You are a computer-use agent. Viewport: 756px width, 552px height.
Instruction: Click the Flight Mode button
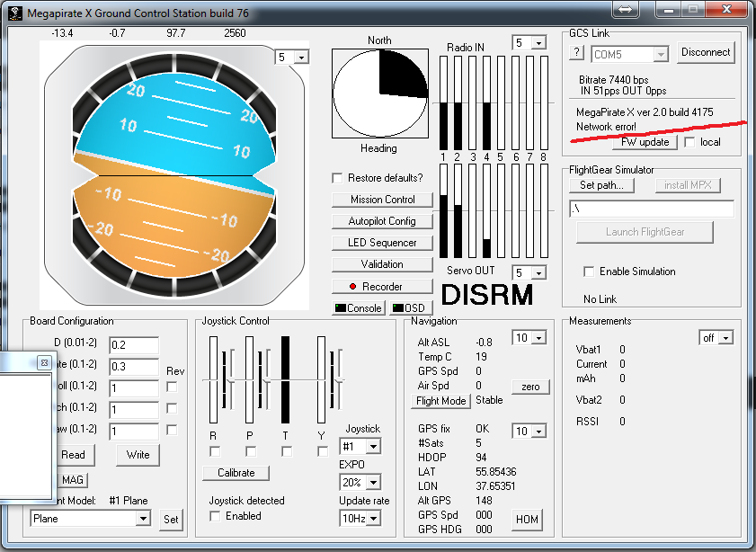click(x=440, y=401)
